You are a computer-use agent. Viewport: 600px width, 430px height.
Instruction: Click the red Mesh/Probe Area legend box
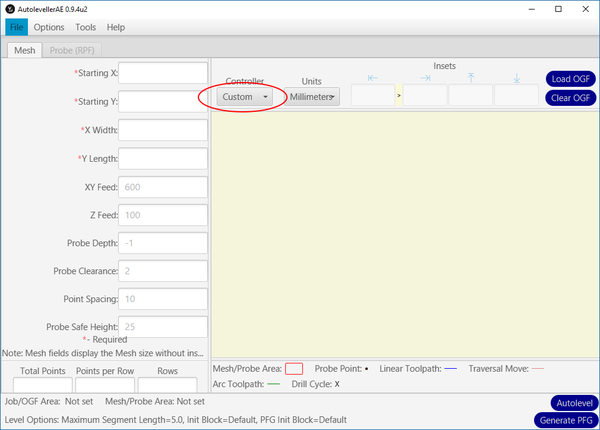pyautogui.click(x=294, y=369)
